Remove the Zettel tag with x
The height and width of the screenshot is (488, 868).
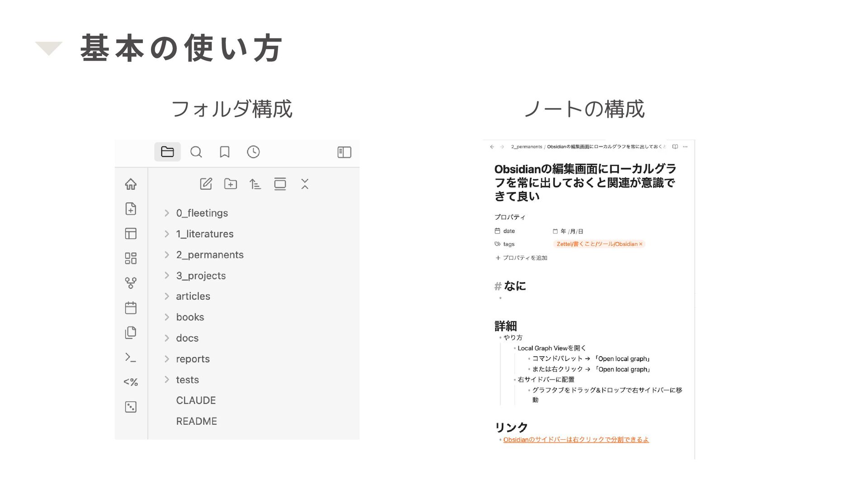(641, 244)
